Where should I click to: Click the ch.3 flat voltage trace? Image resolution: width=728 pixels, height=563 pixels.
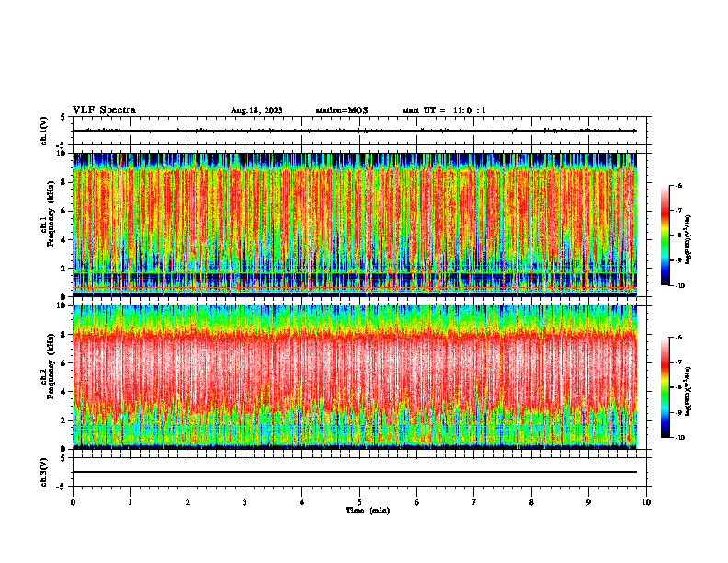(x=355, y=472)
